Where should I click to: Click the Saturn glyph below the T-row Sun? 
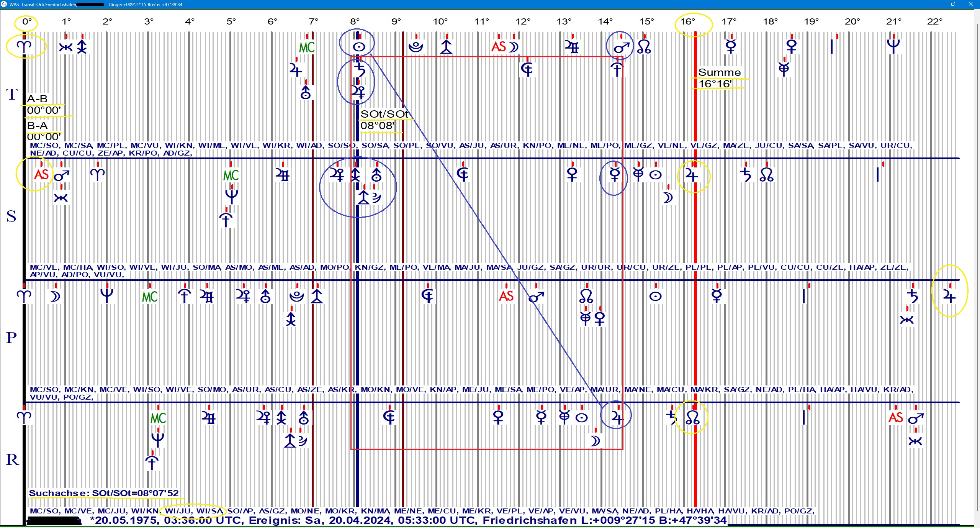(359, 70)
